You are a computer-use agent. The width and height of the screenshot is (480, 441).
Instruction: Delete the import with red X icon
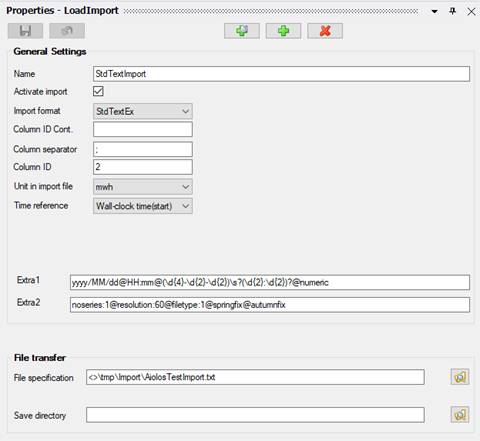tap(325, 31)
